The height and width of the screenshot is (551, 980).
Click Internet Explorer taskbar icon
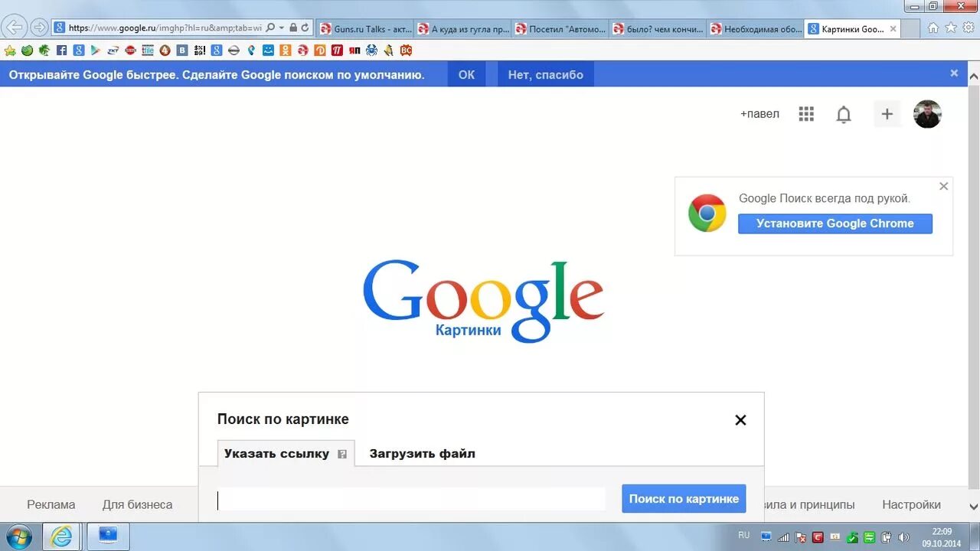pos(61,536)
